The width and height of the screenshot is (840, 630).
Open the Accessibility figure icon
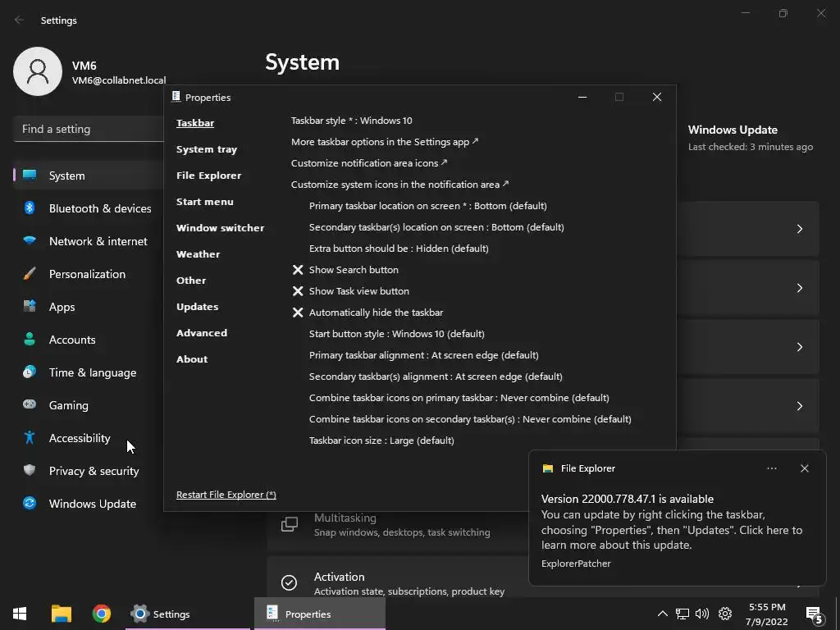pos(30,438)
